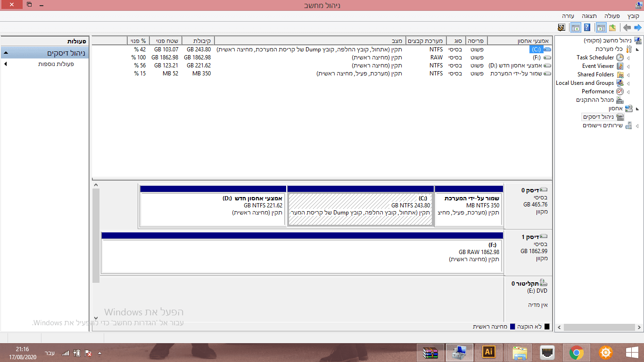Screen dimensions: 644x362
Task: Select כלי מערכת in the console tree
Action: click(x=609, y=49)
